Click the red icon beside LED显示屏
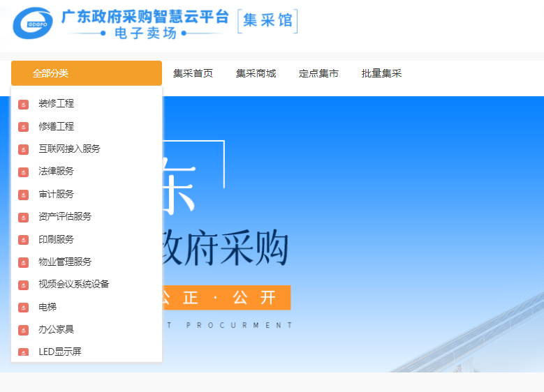The image size is (544, 392). point(23,352)
